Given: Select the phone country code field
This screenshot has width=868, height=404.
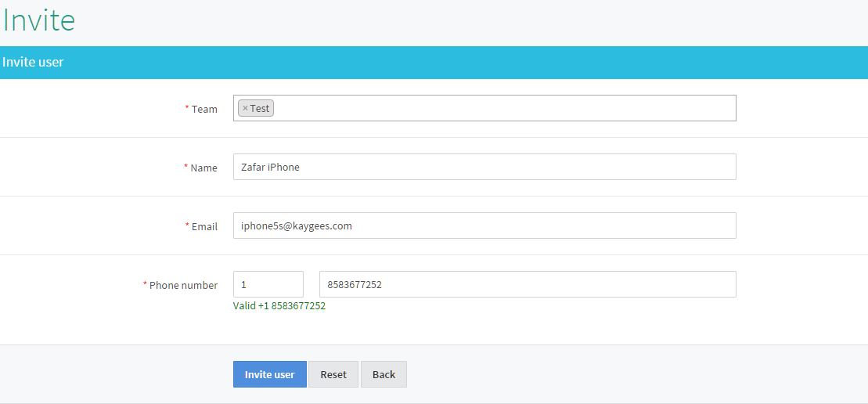Looking at the screenshot, I should [x=268, y=284].
